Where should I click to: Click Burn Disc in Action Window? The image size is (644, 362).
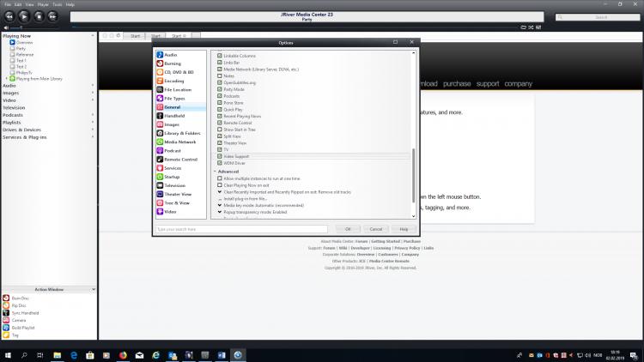coord(20,299)
